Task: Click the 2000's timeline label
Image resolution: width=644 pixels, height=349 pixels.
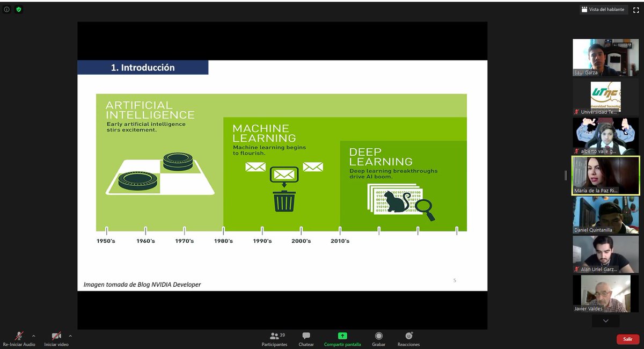Action: pos(301,241)
